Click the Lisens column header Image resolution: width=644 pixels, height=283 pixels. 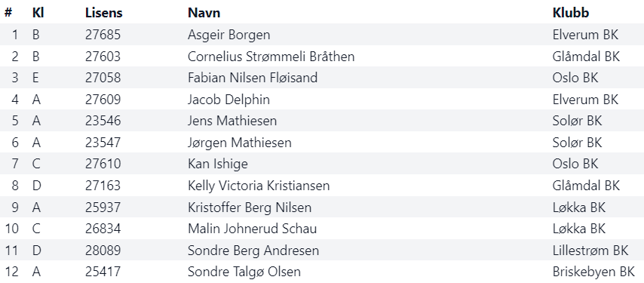click(104, 13)
